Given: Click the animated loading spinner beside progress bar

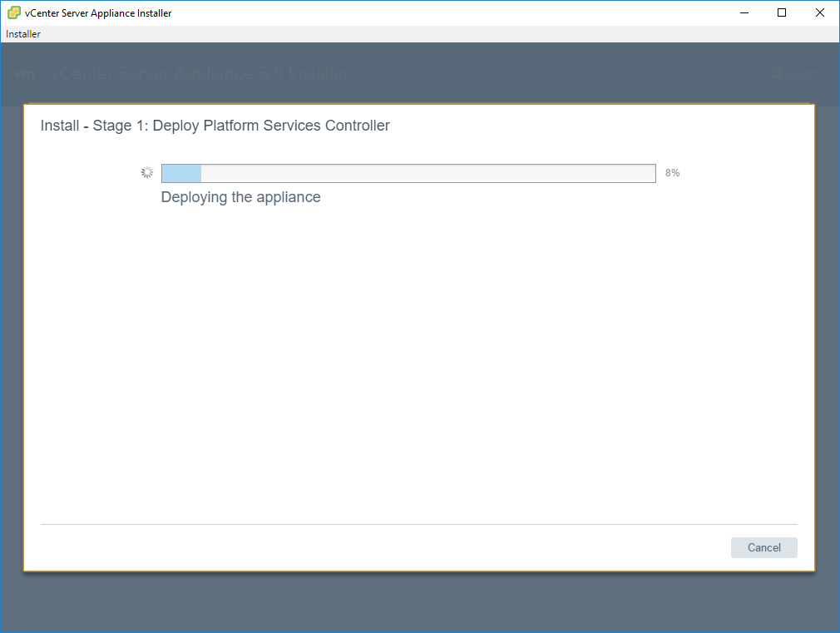Looking at the screenshot, I should (x=147, y=171).
